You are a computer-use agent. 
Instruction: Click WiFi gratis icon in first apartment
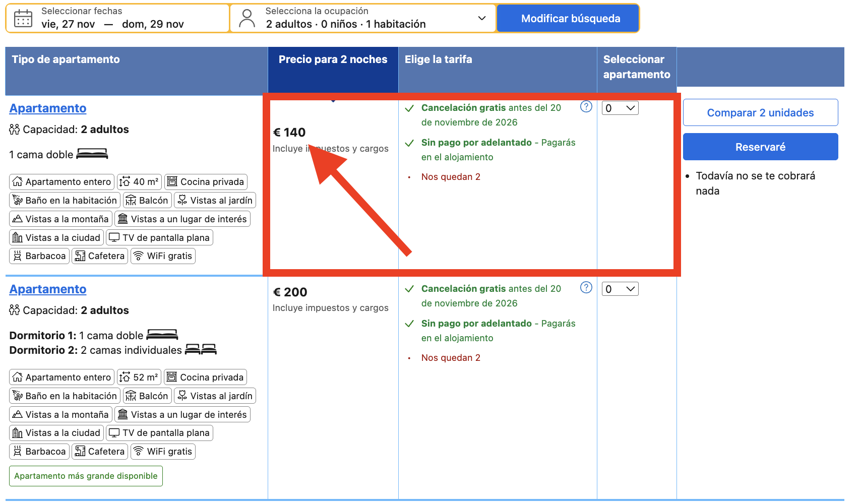[x=138, y=256]
